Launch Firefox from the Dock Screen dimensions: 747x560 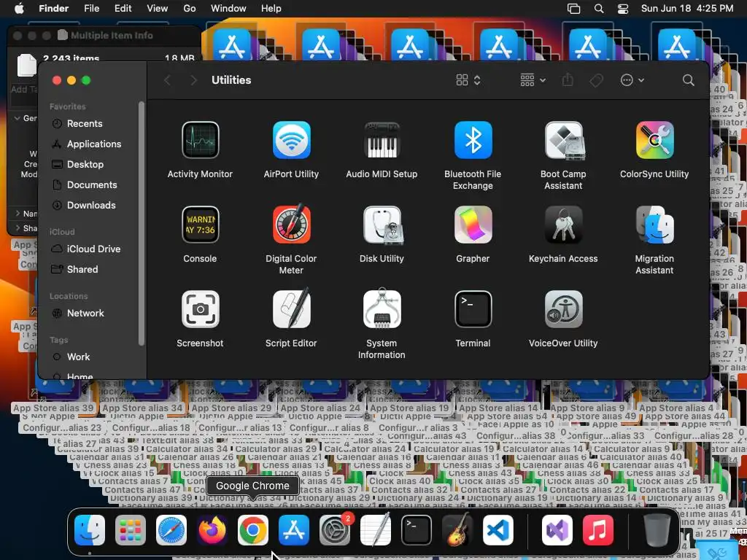coord(212,530)
